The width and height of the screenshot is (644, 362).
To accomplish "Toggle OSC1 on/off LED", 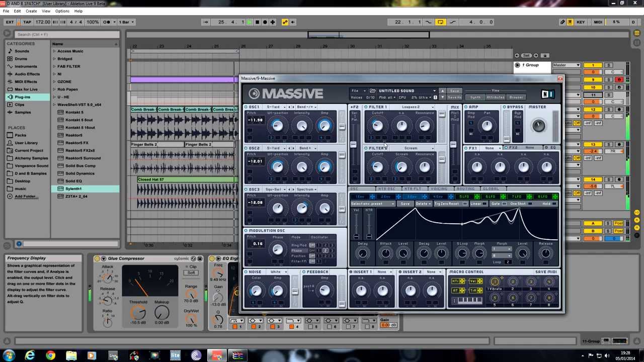I will [x=246, y=107].
